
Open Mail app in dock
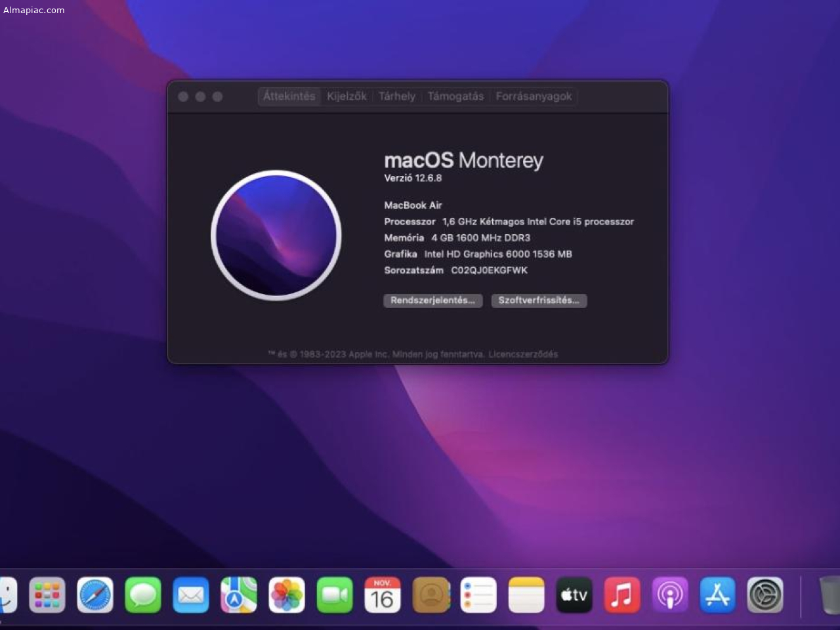click(191, 595)
